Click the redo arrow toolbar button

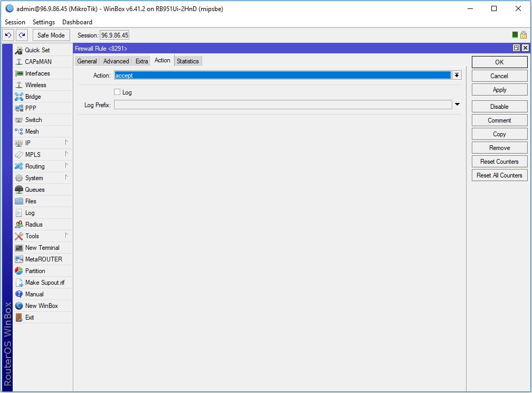click(x=22, y=35)
